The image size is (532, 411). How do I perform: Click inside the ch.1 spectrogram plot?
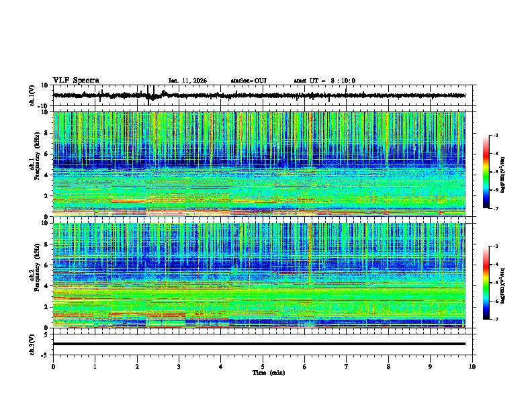click(259, 164)
